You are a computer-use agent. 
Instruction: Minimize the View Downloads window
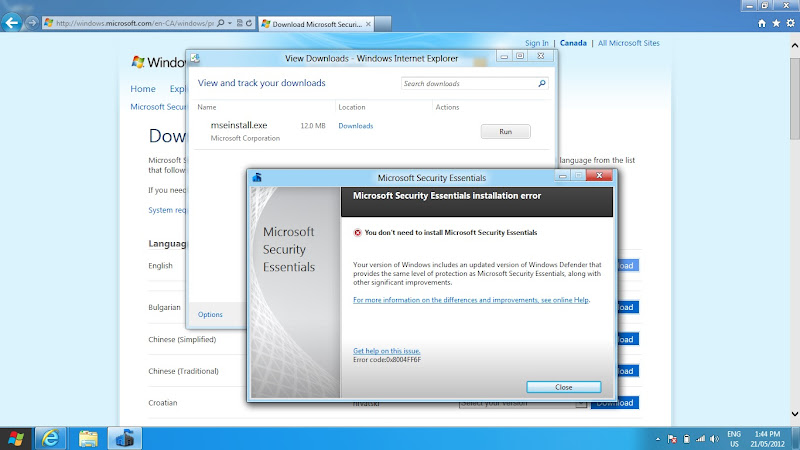click(504, 56)
